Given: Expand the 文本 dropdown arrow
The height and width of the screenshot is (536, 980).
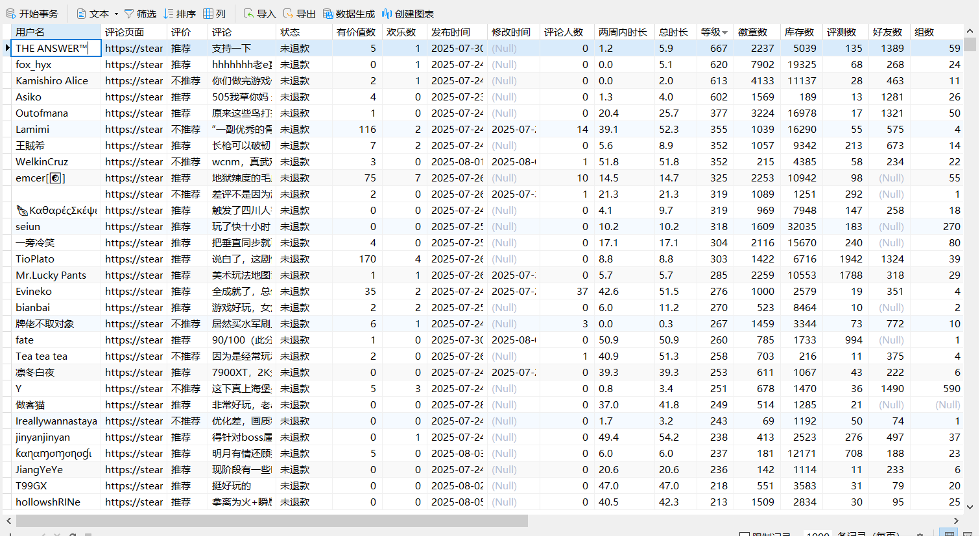Looking at the screenshot, I should 116,14.
